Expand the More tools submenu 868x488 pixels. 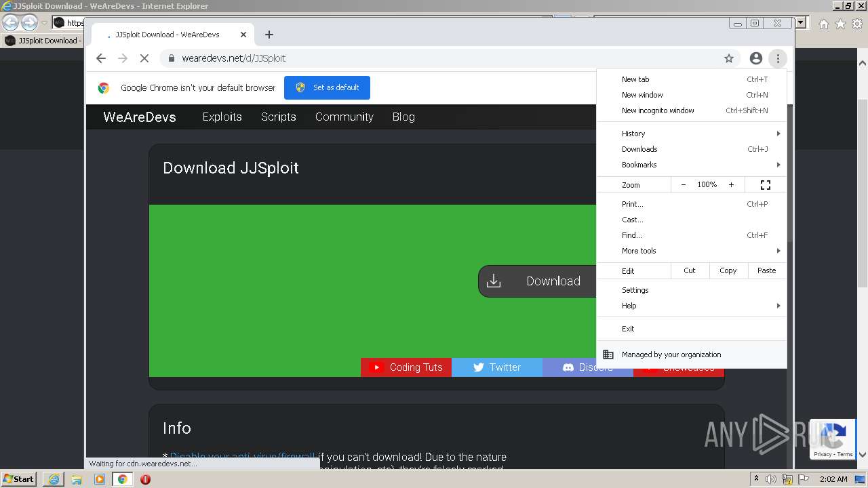click(x=692, y=251)
